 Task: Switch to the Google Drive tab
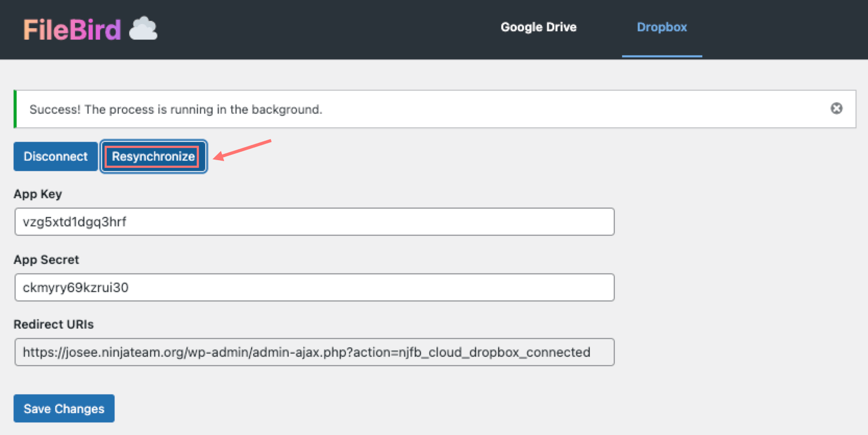(x=538, y=27)
